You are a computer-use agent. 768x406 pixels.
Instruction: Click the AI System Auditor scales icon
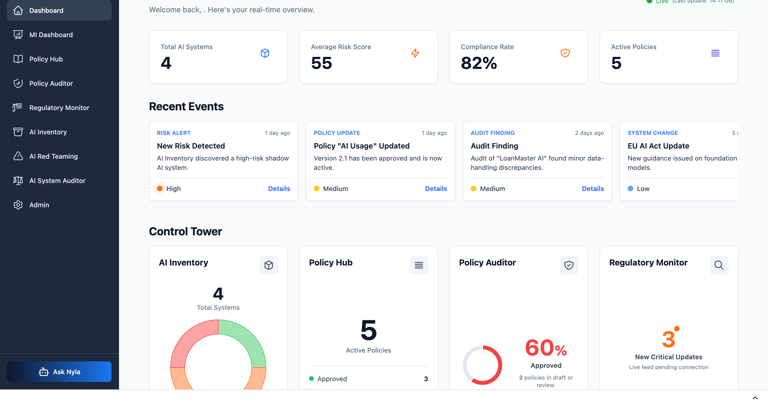click(18, 181)
